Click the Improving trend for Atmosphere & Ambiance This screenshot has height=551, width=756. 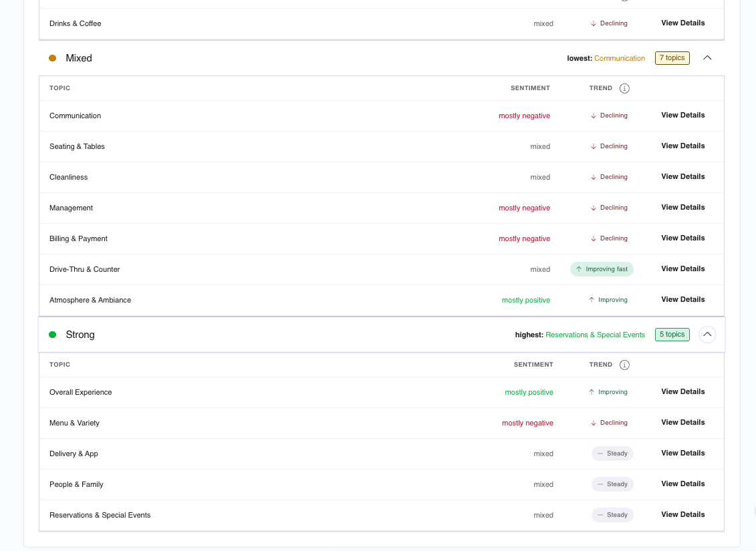608,300
